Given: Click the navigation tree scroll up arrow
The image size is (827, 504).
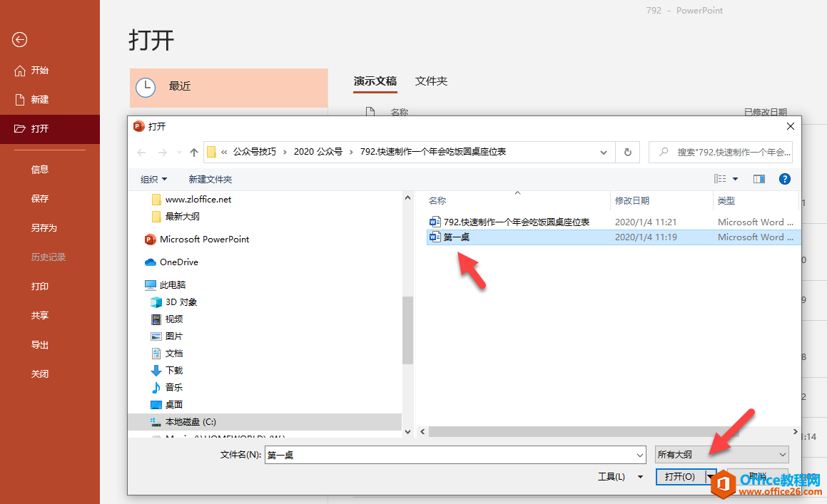Looking at the screenshot, I should 407,197.
